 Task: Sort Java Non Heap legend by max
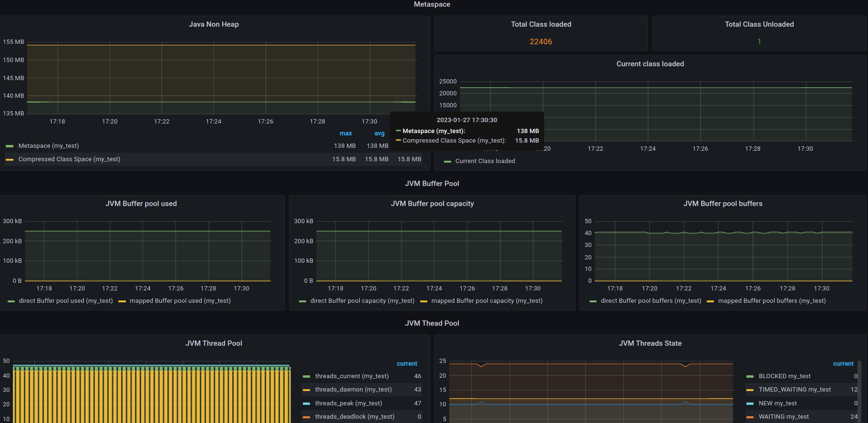[x=345, y=134]
